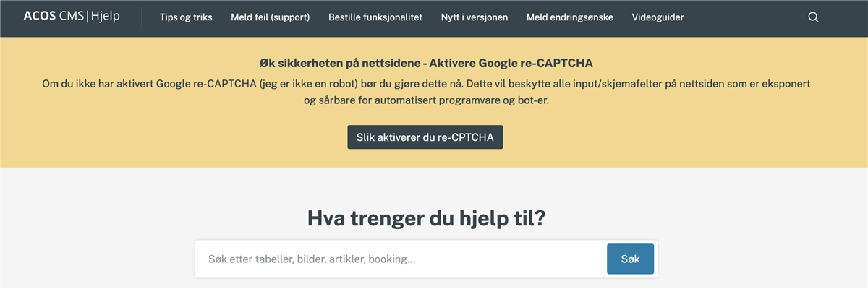Navigate to Meld endringsønske
This screenshot has height=289, width=868.
click(x=569, y=17)
